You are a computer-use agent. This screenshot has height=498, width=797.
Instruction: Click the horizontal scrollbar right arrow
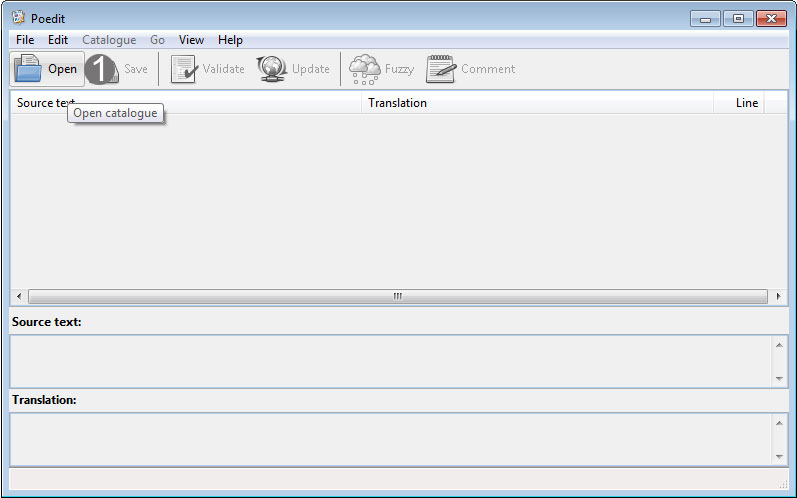click(x=779, y=297)
